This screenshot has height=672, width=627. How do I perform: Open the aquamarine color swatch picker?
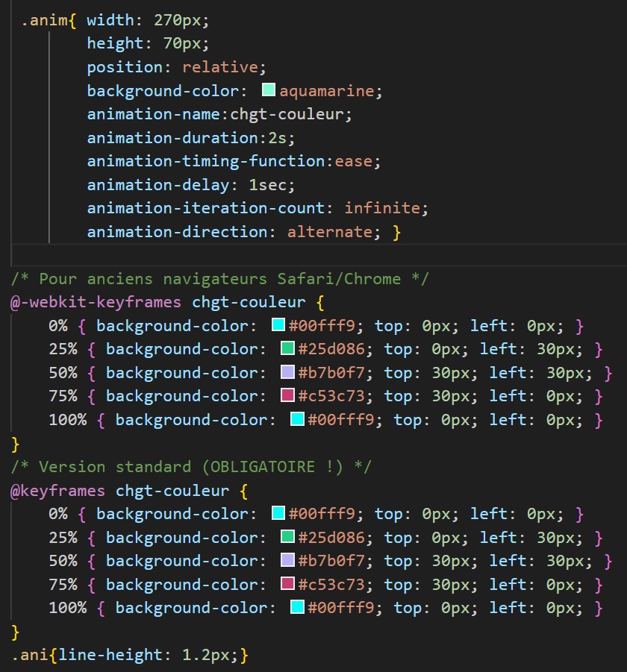269,91
